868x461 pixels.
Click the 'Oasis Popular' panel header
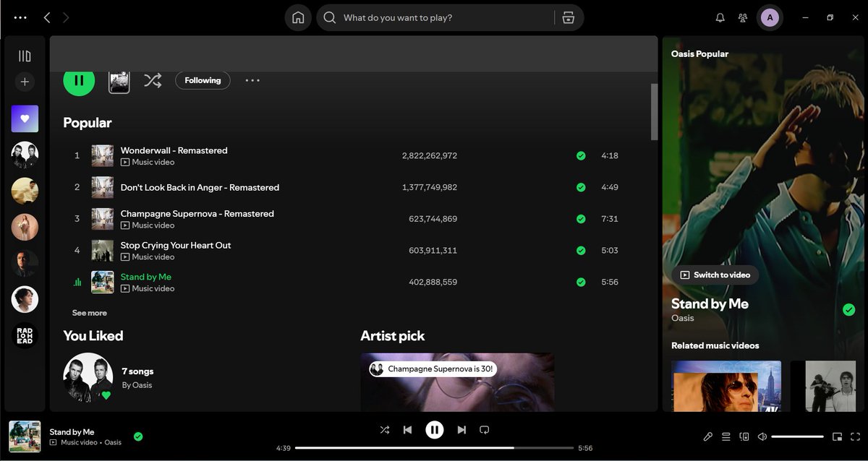(699, 53)
